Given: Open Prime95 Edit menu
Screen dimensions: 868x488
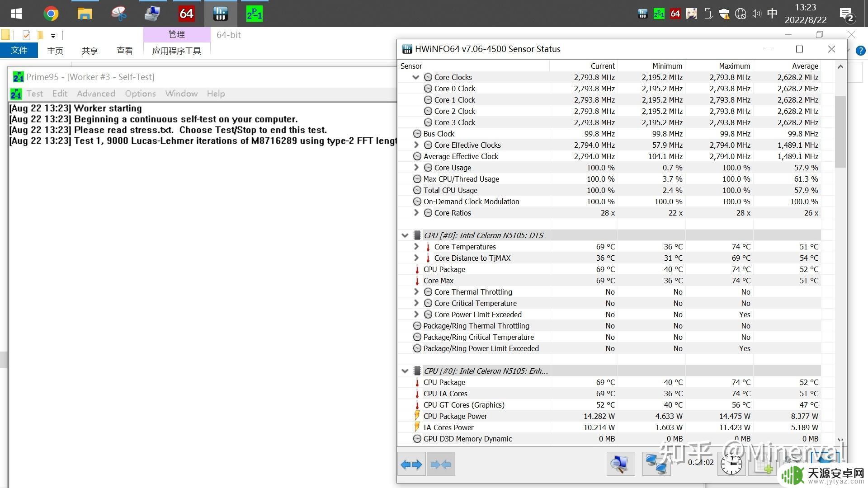Looking at the screenshot, I should (x=60, y=94).
